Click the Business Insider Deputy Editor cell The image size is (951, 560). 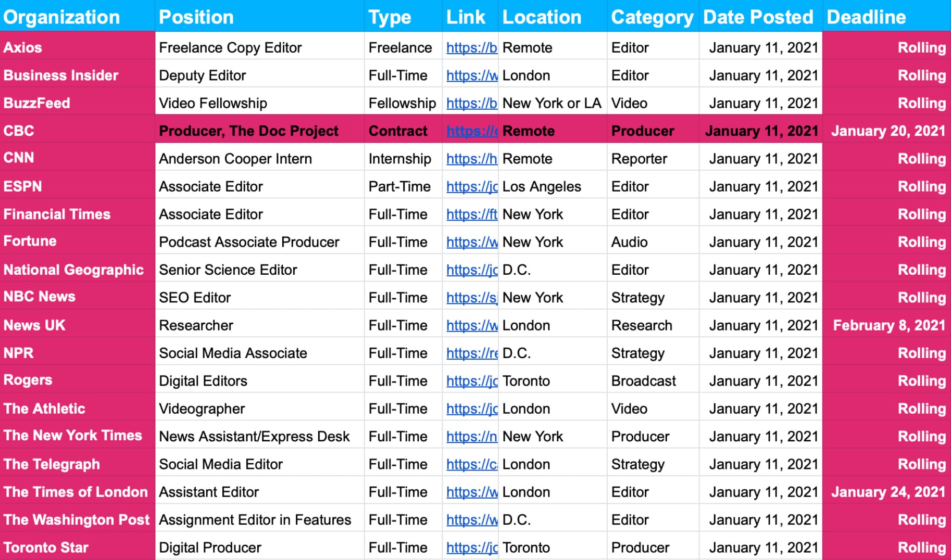[202, 75]
